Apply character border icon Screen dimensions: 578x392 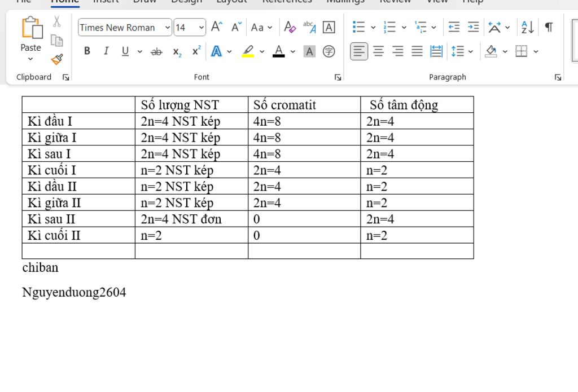point(329,27)
